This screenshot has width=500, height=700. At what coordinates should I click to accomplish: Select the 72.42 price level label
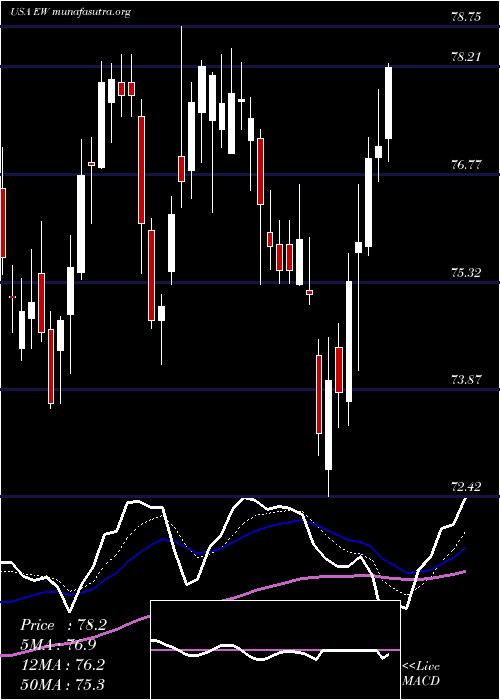tap(466, 487)
